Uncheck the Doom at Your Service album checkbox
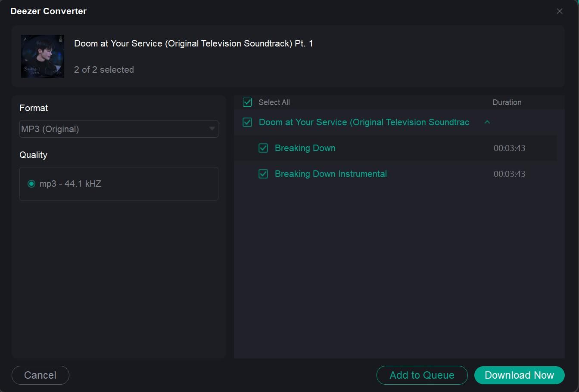The image size is (579, 392). pos(247,122)
